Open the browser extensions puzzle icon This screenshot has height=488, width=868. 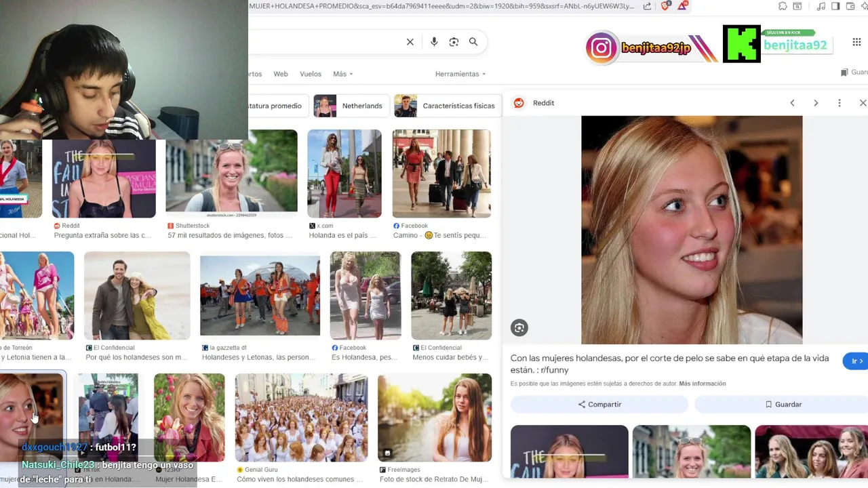(x=783, y=6)
